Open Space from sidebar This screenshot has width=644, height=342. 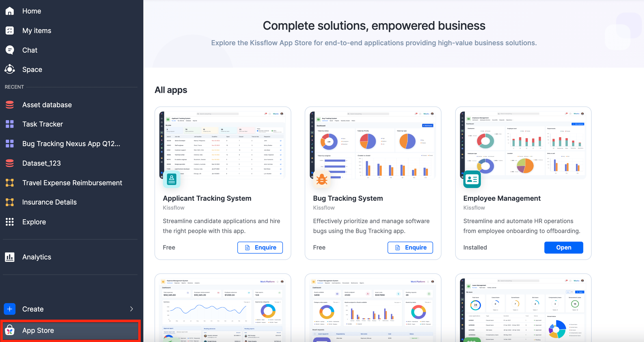[32, 69]
